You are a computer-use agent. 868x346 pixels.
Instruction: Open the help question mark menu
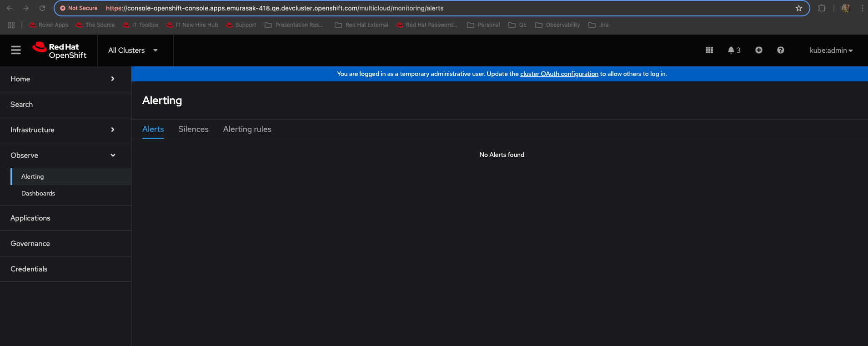(x=780, y=50)
